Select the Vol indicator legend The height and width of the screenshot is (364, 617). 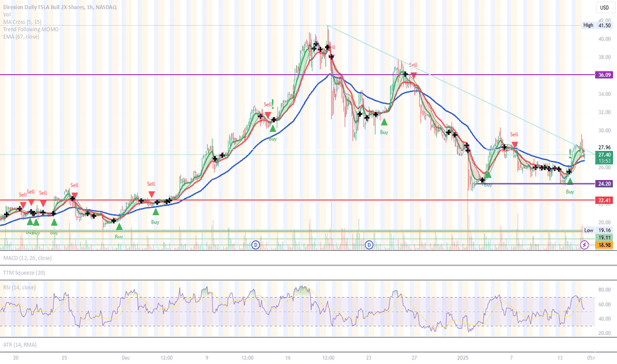point(7,15)
